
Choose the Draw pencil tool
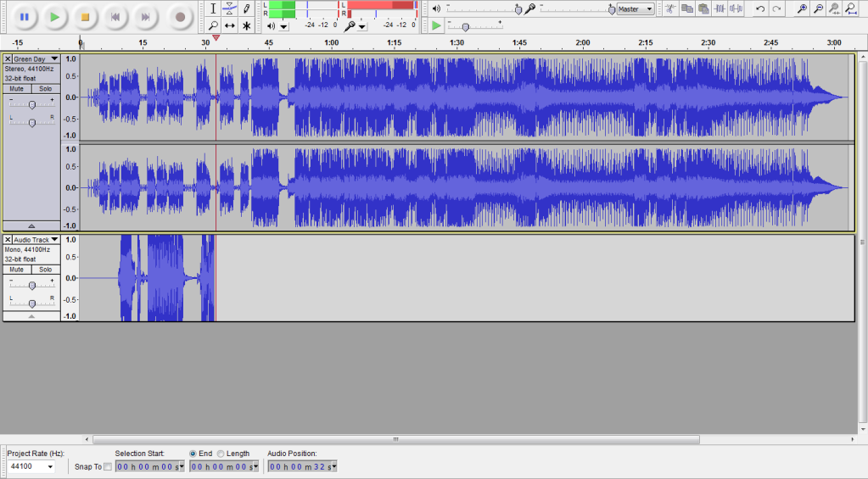click(246, 8)
